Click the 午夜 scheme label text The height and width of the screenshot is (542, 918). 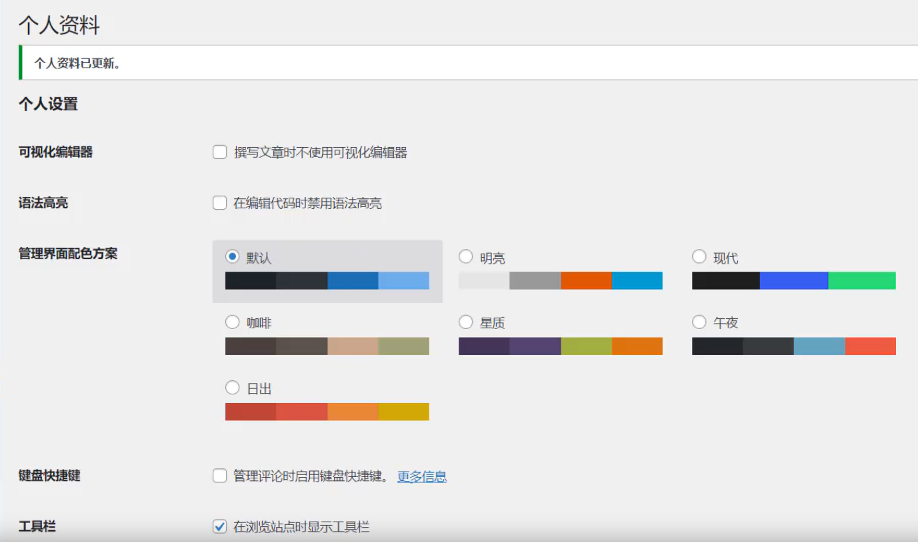click(x=725, y=323)
